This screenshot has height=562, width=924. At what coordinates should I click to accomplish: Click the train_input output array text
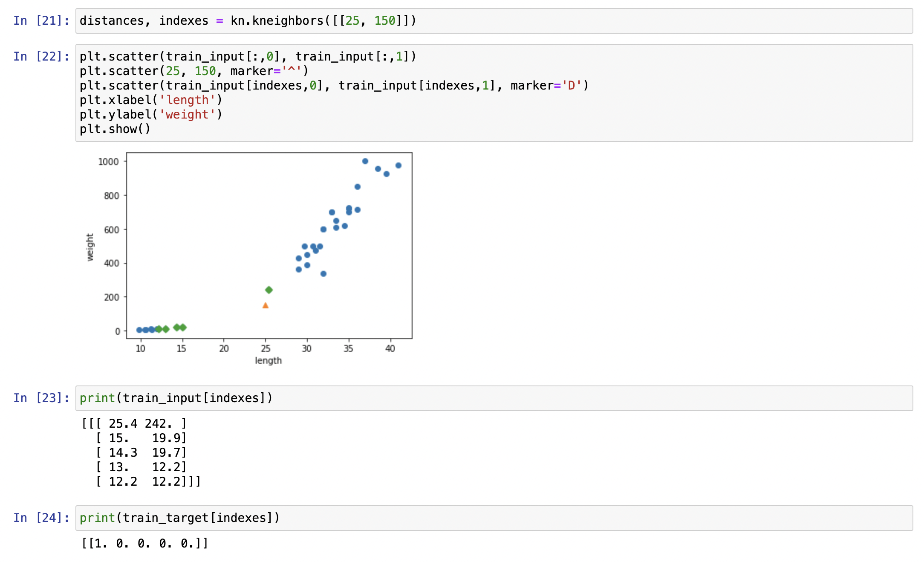(x=141, y=452)
